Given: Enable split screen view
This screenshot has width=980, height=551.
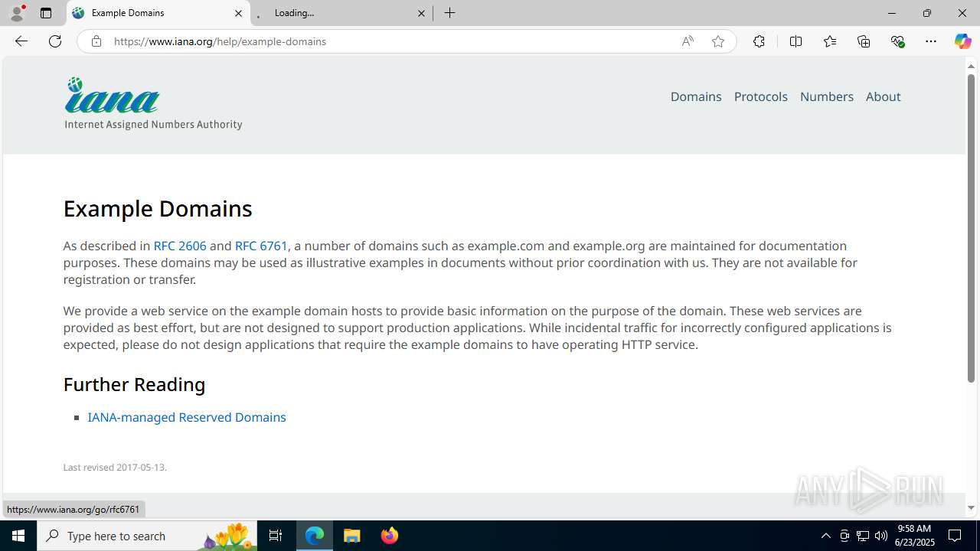Looking at the screenshot, I should click(x=795, y=41).
